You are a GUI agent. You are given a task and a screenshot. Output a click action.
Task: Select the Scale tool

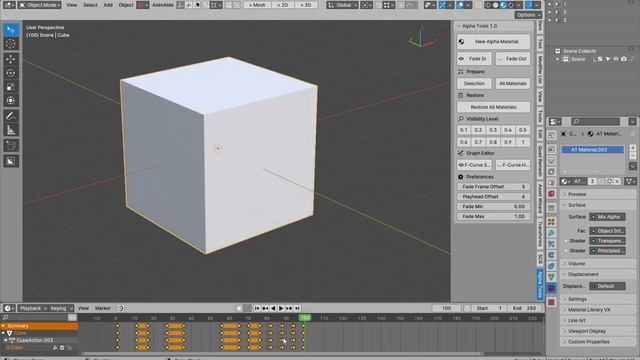click(x=11, y=87)
